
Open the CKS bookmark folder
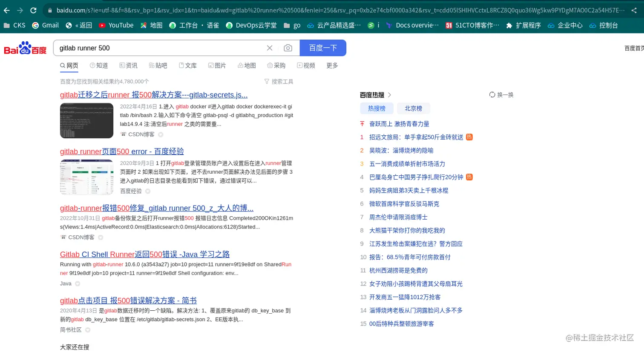(14, 26)
